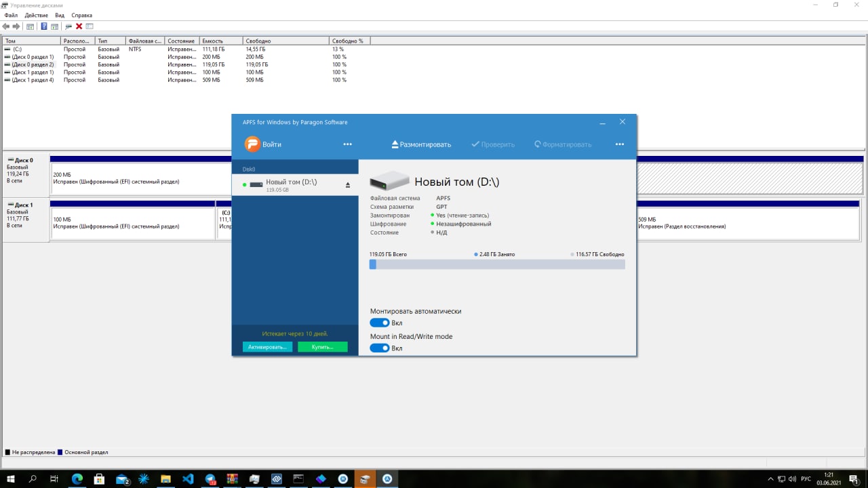Open taskbar search magnifier

click(x=33, y=479)
